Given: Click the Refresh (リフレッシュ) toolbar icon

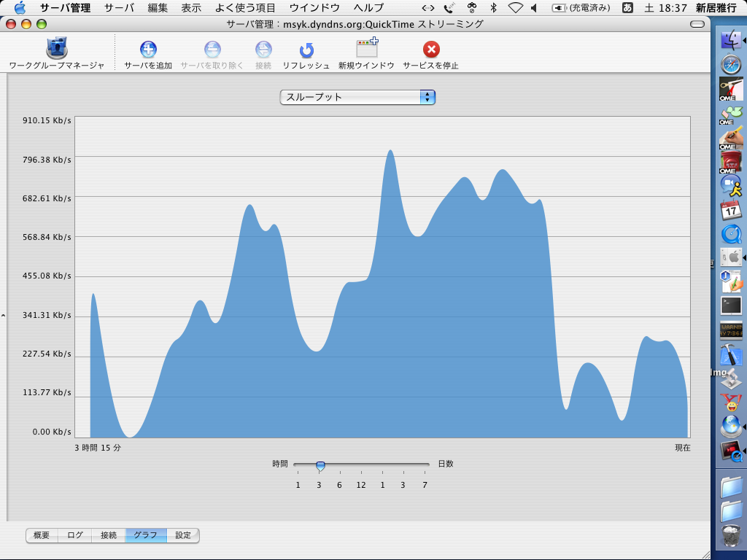Looking at the screenshot, I should pyautogui.click(x=306, y=50).
